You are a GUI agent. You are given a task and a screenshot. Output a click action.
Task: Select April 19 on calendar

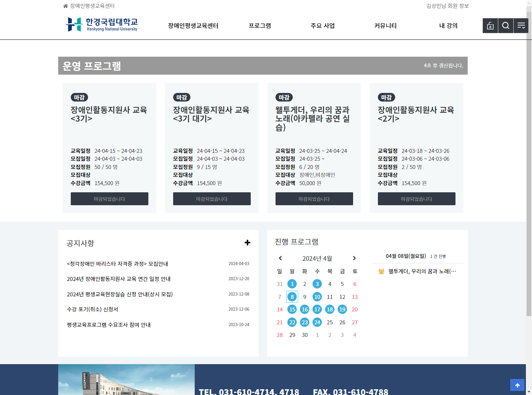pos(342,309)
